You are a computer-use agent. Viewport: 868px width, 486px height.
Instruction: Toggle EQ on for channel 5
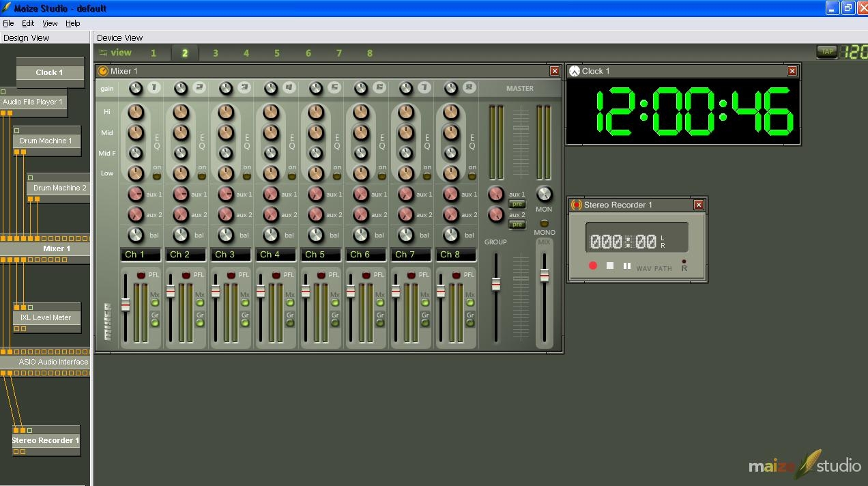(337, 176)
